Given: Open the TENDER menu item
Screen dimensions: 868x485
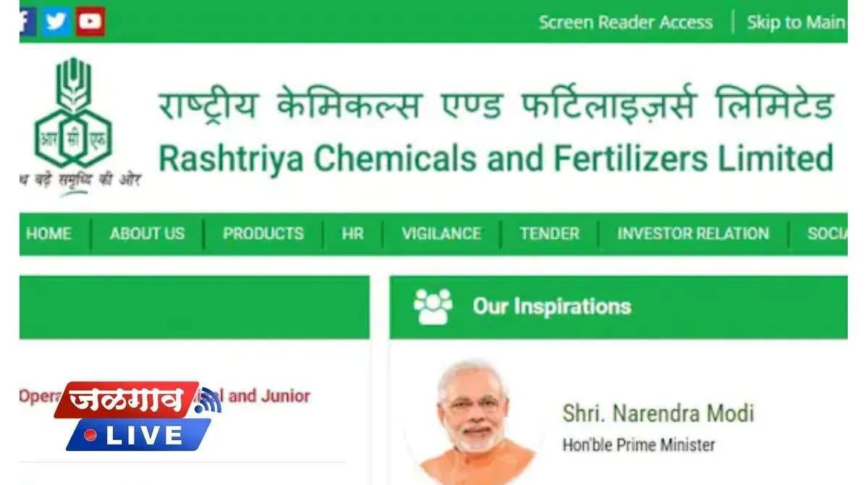Looking at the screenshot, I should 550,234.
